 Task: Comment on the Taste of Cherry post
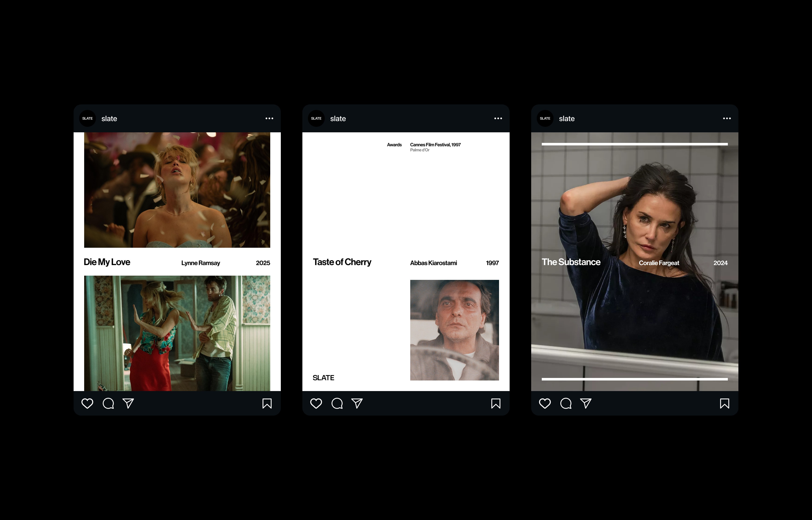tap(337, 404)
